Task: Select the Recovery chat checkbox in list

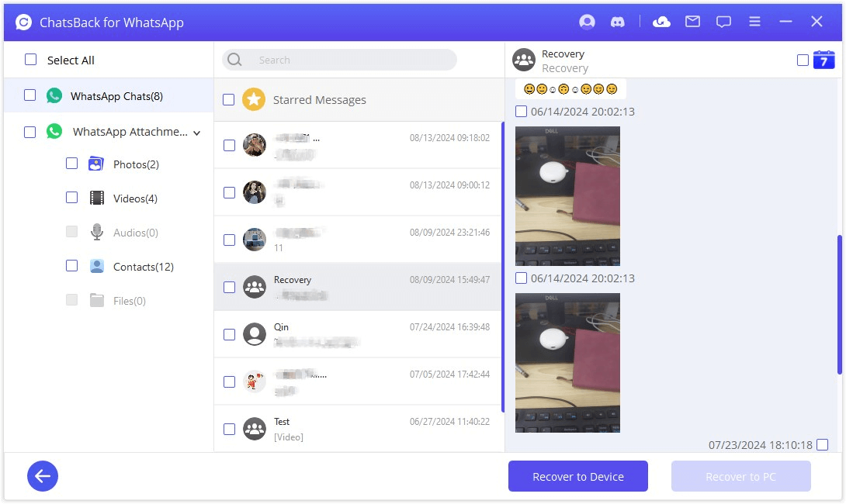Action: tap(229, 288)
